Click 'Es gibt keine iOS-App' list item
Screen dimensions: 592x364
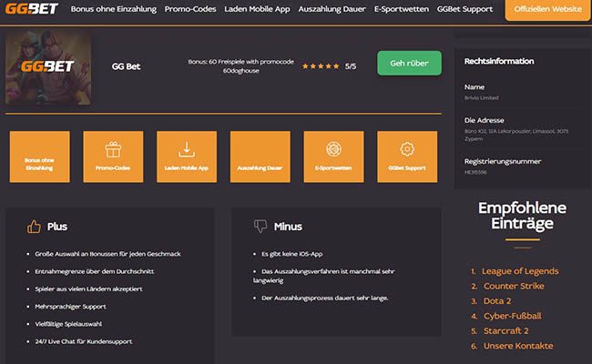[x=291, y=254]
